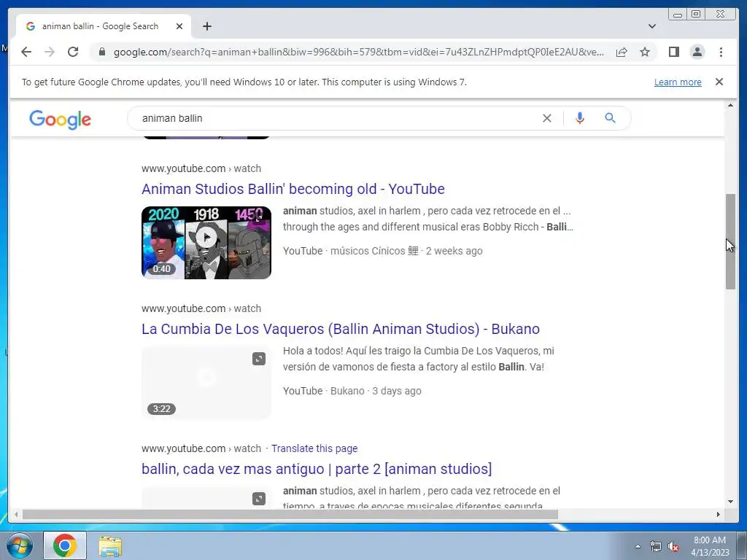Clear the search query text
Screen dimensions: 747x560
tap(547, 118)
